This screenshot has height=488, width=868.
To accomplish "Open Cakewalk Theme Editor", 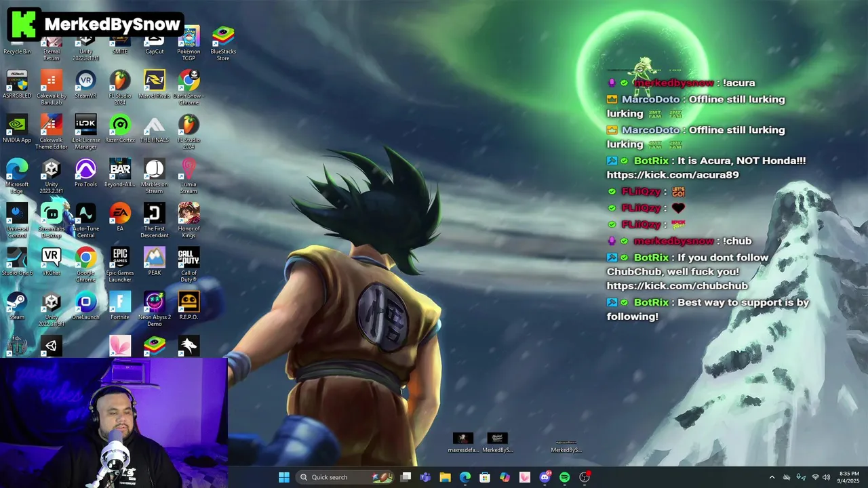I will 52,131.
